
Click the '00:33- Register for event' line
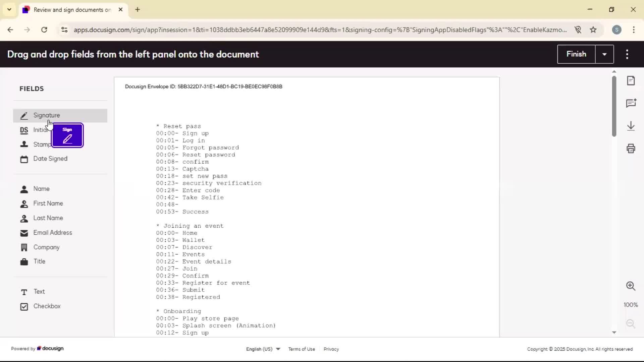point(203,283)
